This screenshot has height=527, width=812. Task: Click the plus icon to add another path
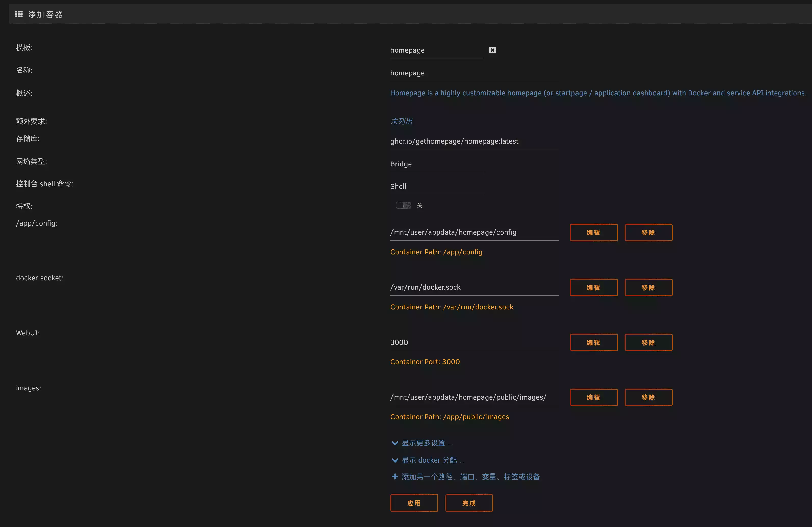click(x=395, y=477)
